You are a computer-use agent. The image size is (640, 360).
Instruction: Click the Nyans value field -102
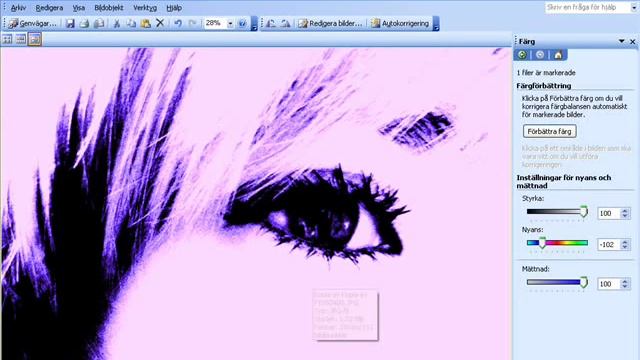609,244
